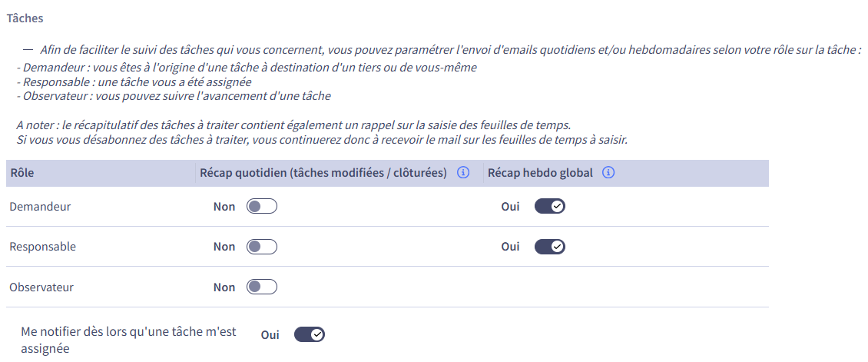Click the Récap hebdo global header text
The width and height of the screenshot is (868, 362).
click(540, 173)
